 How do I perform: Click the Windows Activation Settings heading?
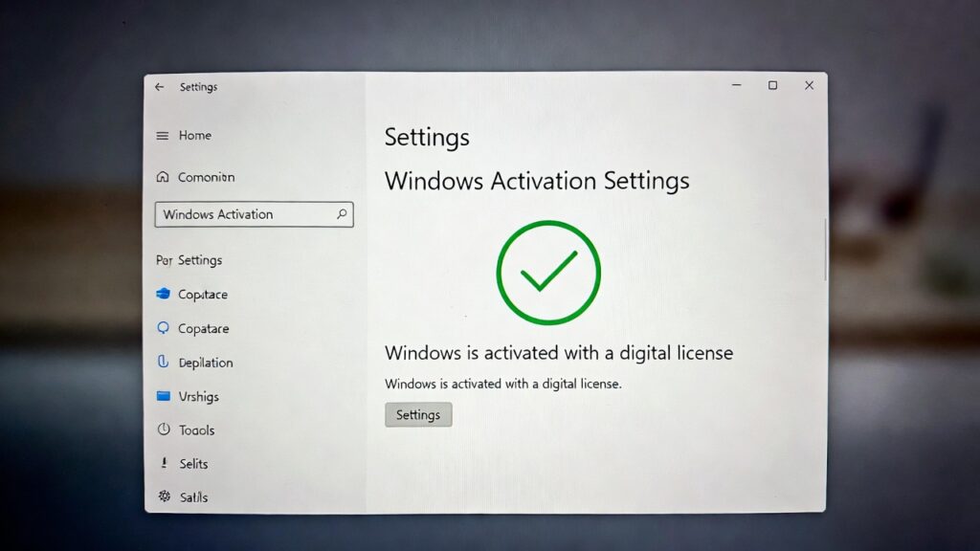[536, 181]
